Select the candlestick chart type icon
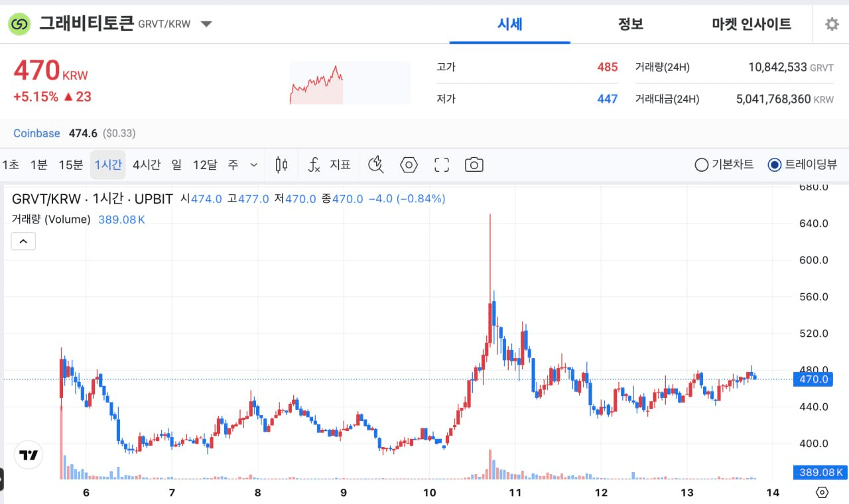The height and width of the screenshot is (504, 849). tap(281, 165)
